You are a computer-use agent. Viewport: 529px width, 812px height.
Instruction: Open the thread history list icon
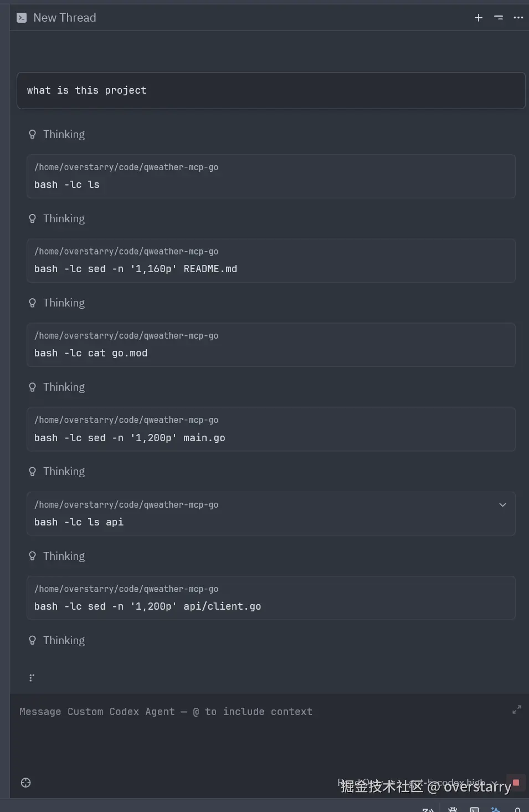coord(499,18)
